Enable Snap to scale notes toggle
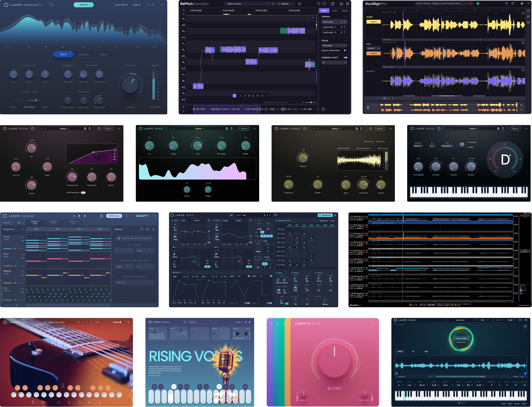The width and height of the screenshot is (532, 407). click(x=345, y=51)
